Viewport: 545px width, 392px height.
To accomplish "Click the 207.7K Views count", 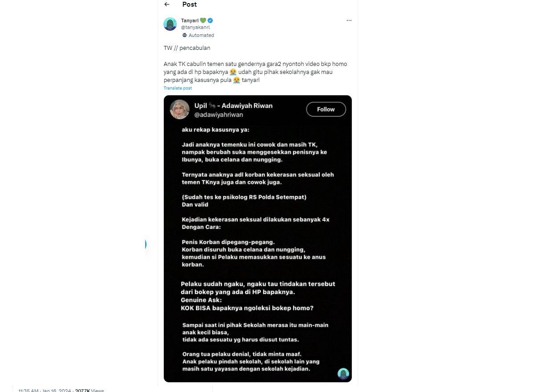I will click(x=89, y=391).
